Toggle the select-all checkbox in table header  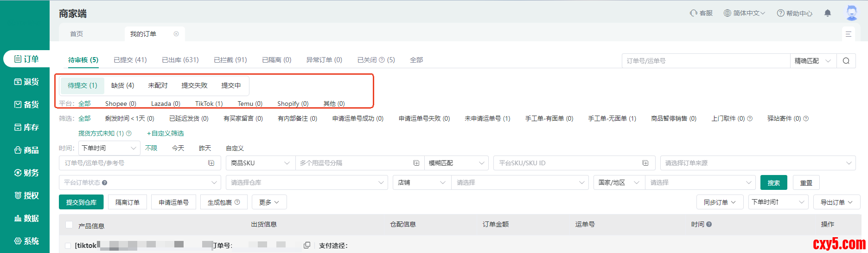(69, 225)
